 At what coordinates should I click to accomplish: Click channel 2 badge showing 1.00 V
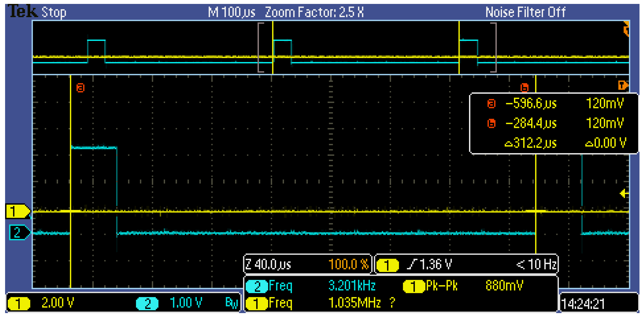pyautogui.click(x=147, y=303)
